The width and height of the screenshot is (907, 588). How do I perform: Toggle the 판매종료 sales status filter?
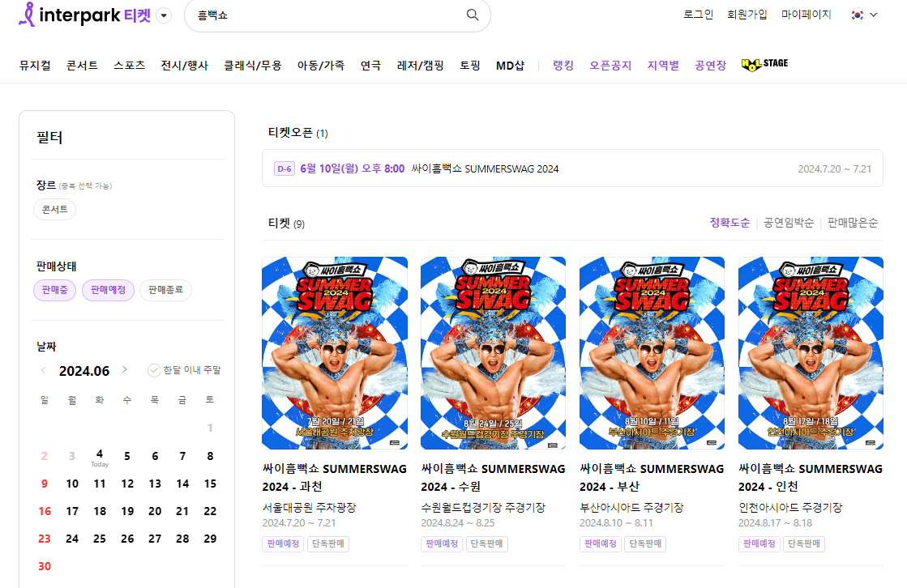pos(165,290)
